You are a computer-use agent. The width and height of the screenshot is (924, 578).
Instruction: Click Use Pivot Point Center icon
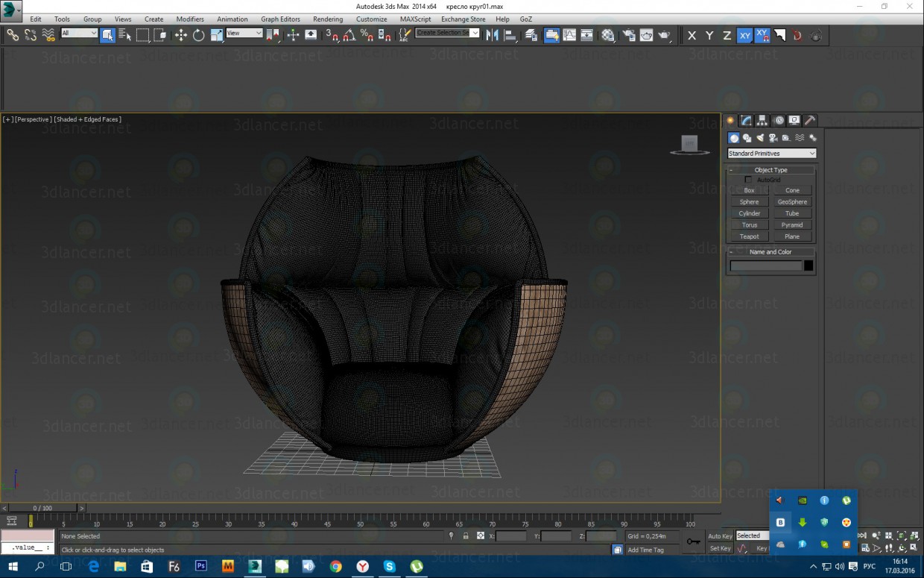[x=273, y=34]
